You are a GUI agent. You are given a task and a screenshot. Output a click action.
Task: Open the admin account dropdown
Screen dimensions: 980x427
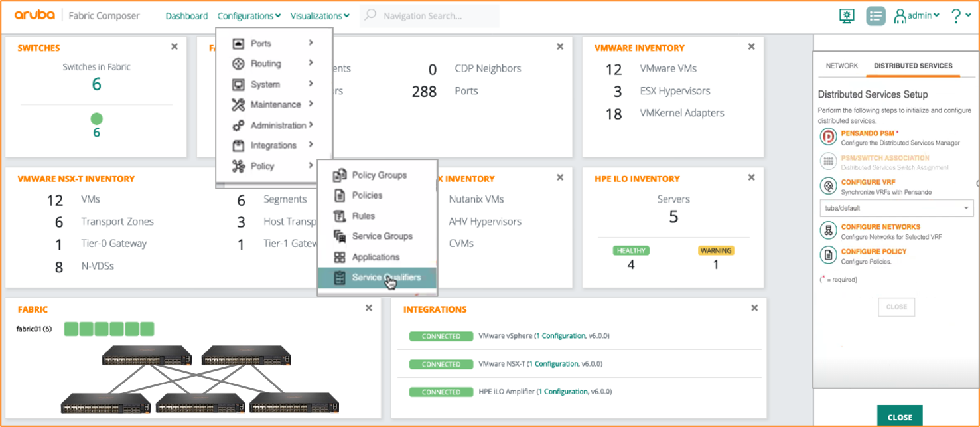point(917,16)
